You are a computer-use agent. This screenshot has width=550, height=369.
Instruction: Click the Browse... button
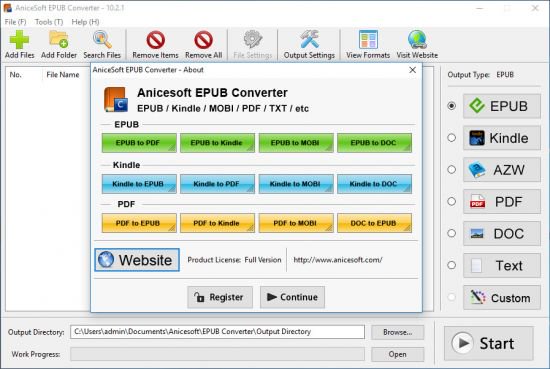pos(397,332)
